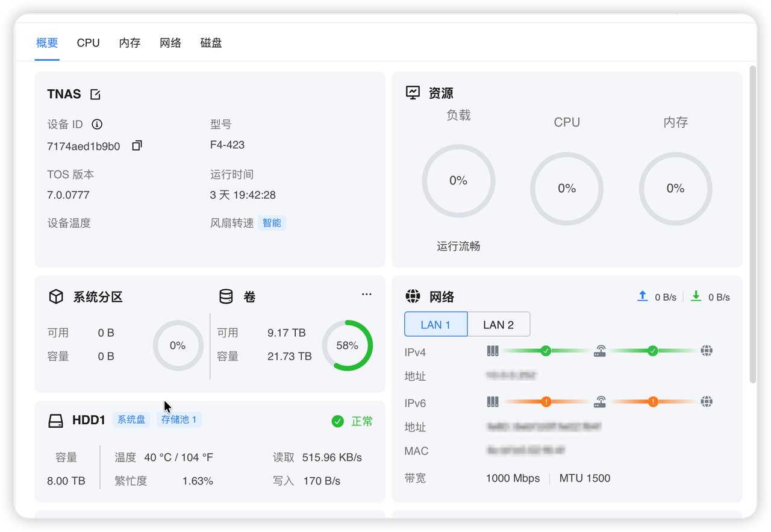Viewport: 771px width, 532px height.
Task: Copy the device ID 7174aed1b9b0
Action: point(137,146)
